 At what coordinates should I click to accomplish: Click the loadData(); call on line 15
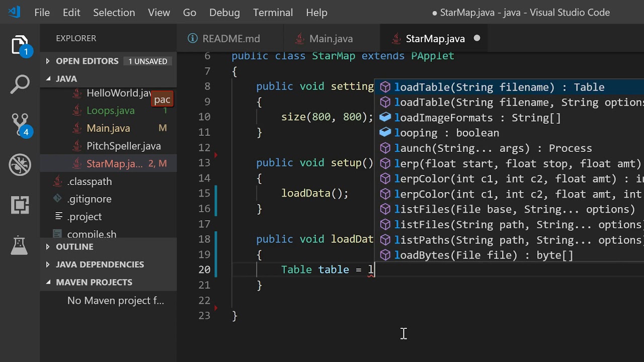315,193
